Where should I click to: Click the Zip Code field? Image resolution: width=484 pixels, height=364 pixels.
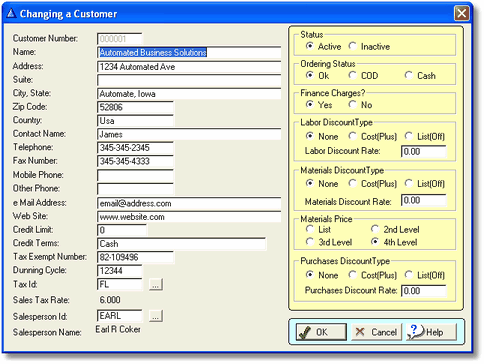click(135, 107)
